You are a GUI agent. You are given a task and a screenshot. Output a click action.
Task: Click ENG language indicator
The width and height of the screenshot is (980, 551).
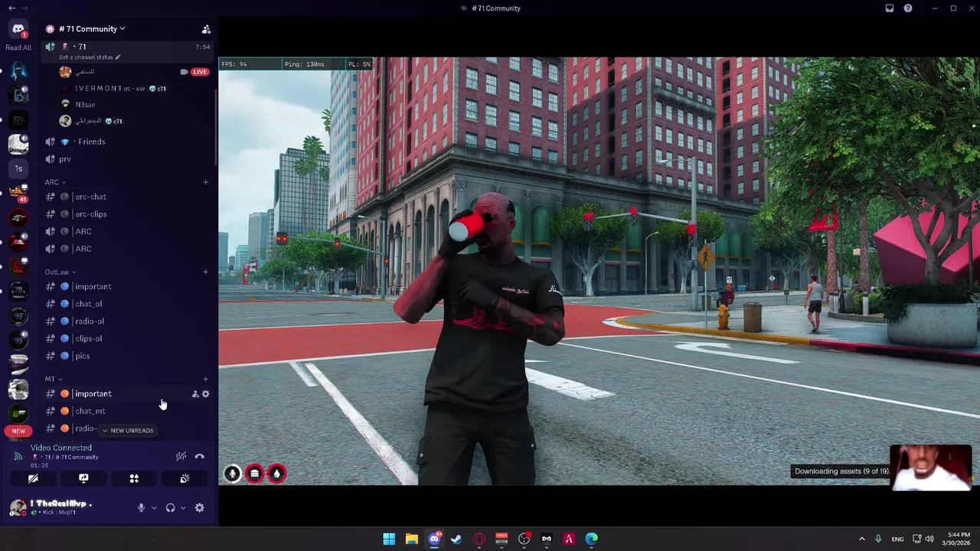897,539
